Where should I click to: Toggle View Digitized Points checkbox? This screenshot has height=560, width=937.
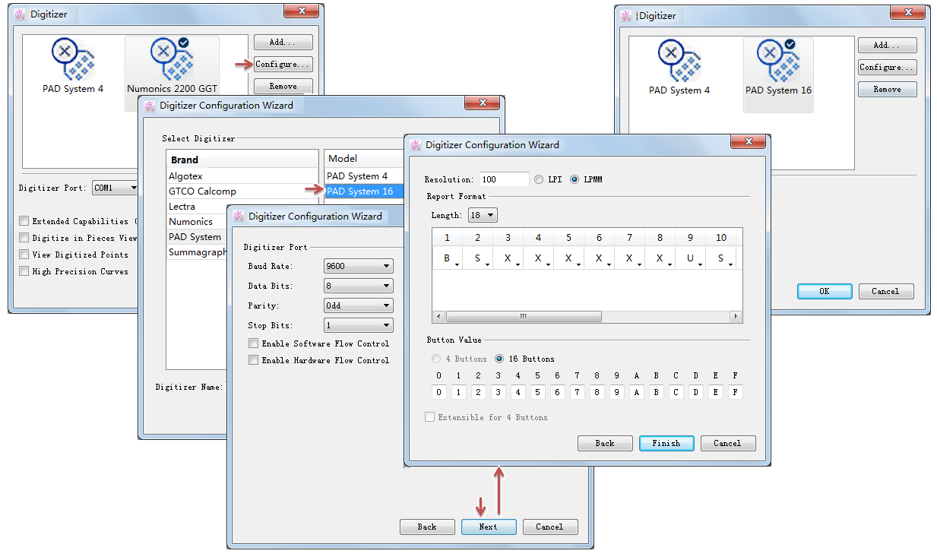click(x=24, y=255)
